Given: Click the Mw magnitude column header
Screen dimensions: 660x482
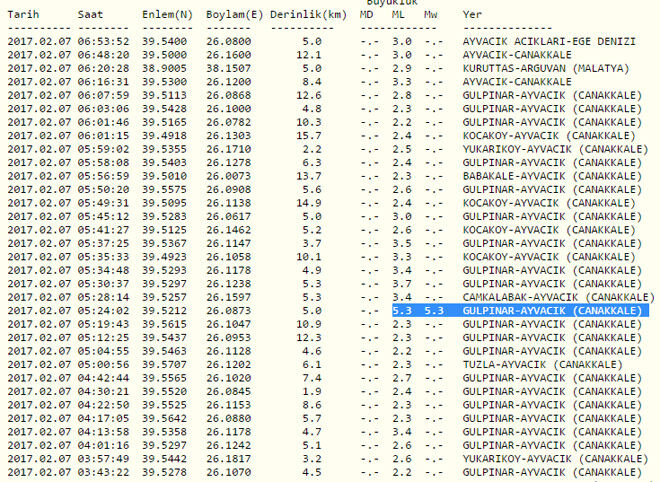Looking at the screenshot, I should click(x=430, y=16).
